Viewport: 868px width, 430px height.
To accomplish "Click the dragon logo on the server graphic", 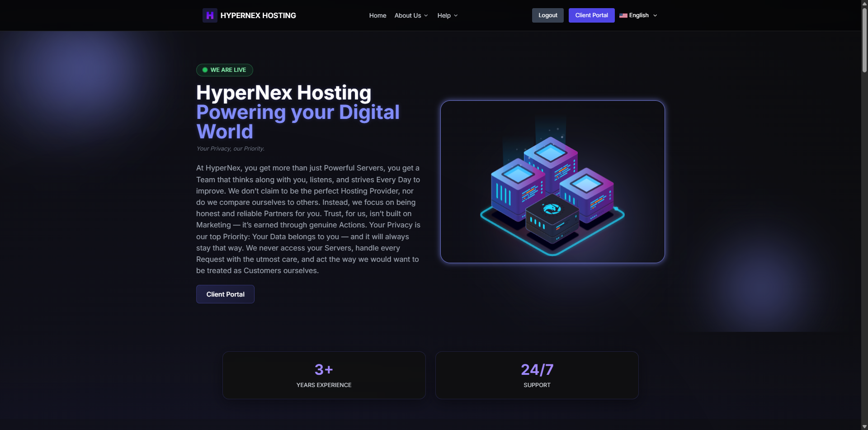I will [552, 209].
